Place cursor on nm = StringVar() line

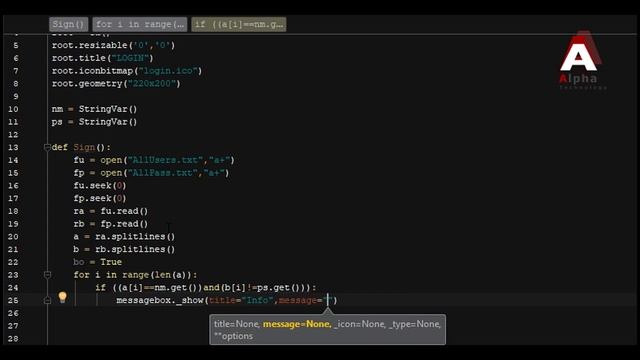[x=94, y=109]
